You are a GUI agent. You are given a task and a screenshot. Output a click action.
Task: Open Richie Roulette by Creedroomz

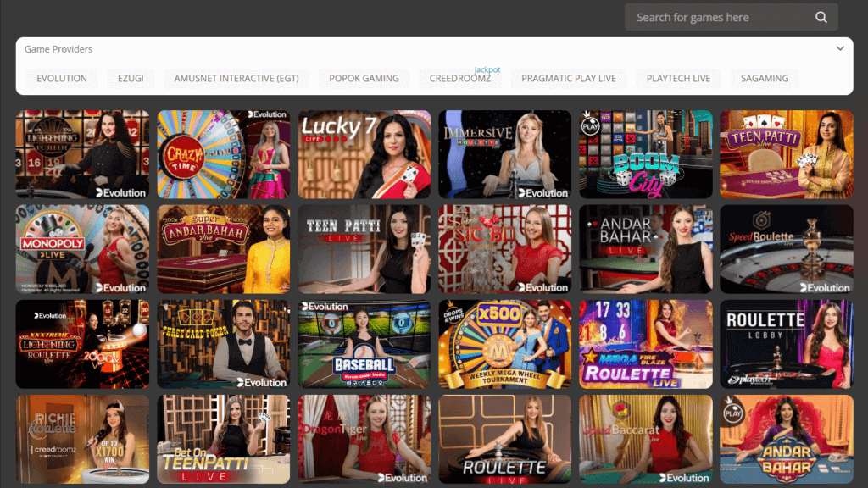82,440
